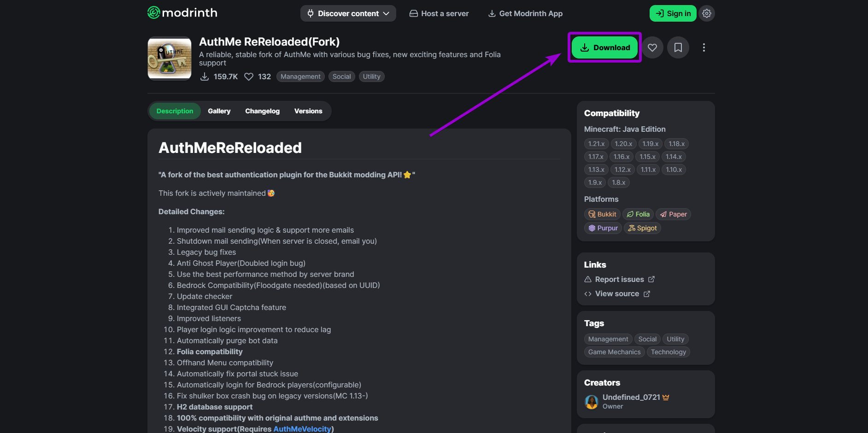868x433 pixels.
Task: Click the View source external link icon
Action: [x=647, y=294]
